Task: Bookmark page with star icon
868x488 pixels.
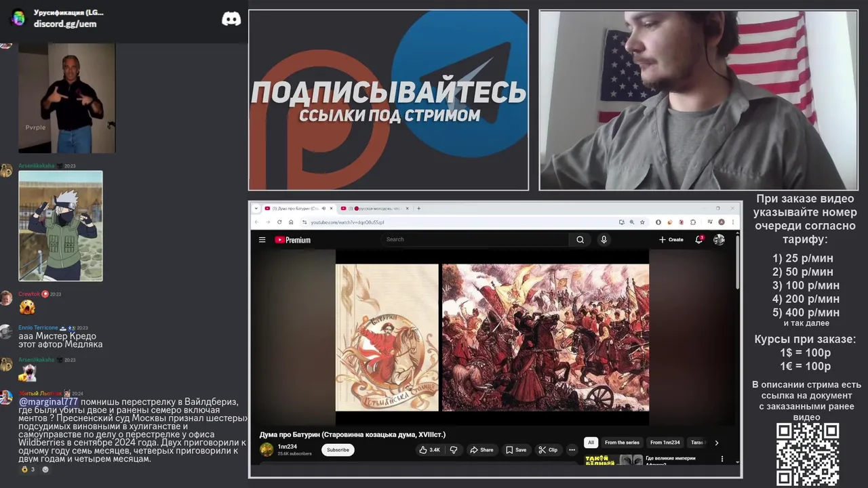Action: coord(642,222)
